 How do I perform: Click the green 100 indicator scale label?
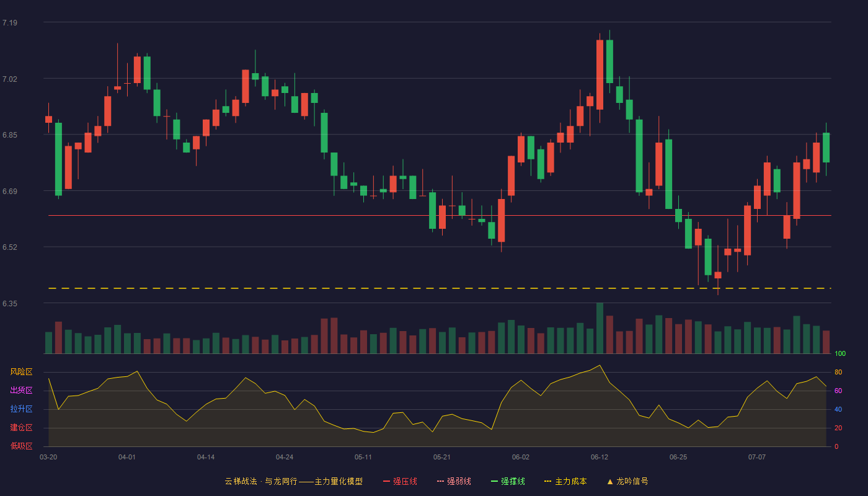pyautogui.click(x=840, y=353)
